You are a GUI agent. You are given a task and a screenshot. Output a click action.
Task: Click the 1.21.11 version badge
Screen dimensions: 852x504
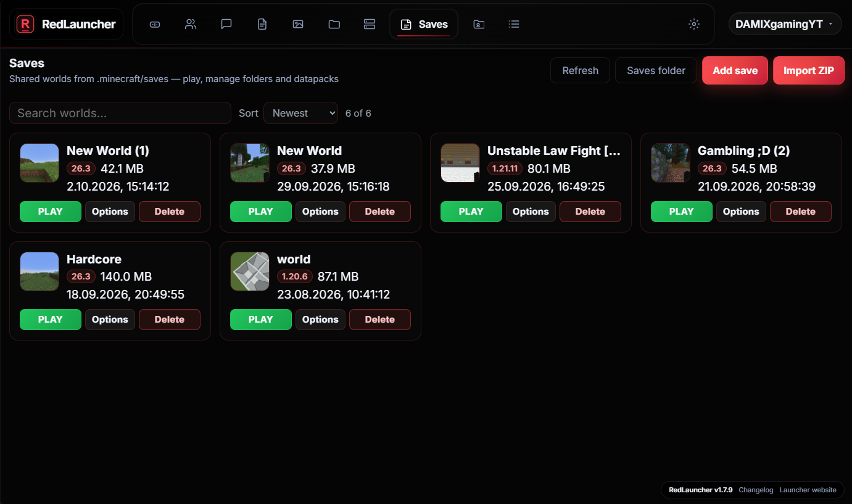tap(505, 168)
